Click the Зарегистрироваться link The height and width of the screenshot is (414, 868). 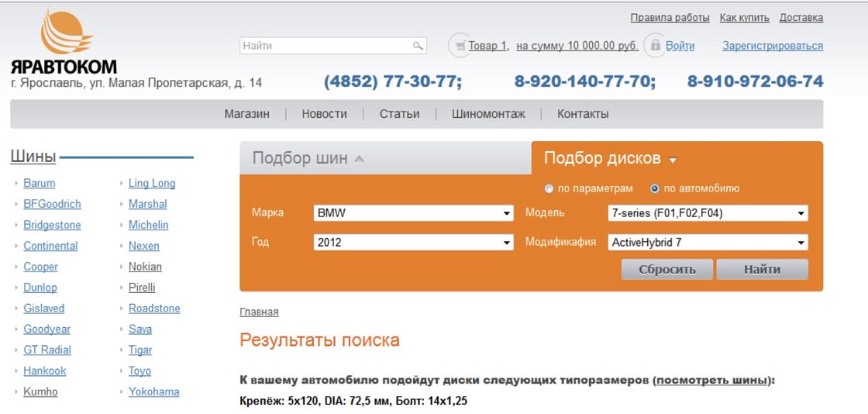point(772,46)
